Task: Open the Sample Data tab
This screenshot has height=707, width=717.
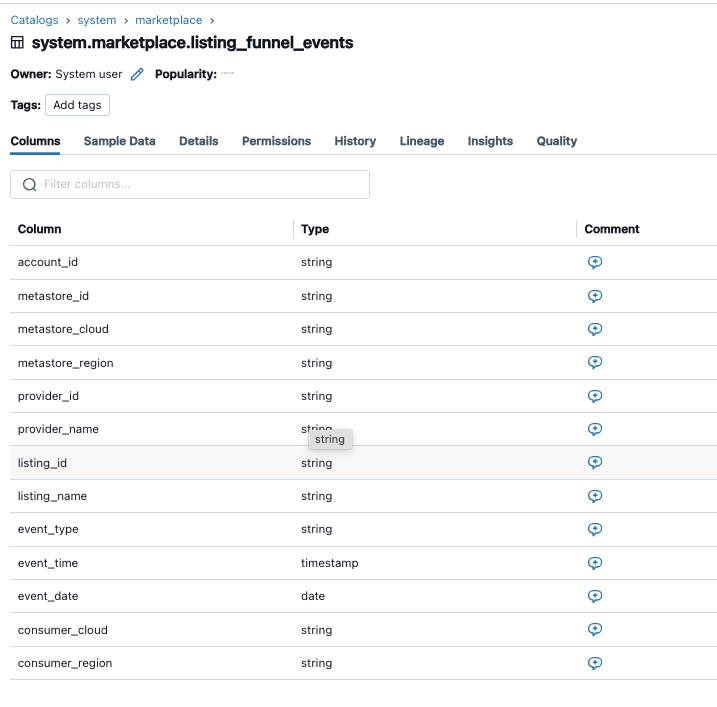Action: (x=119, y=141)
